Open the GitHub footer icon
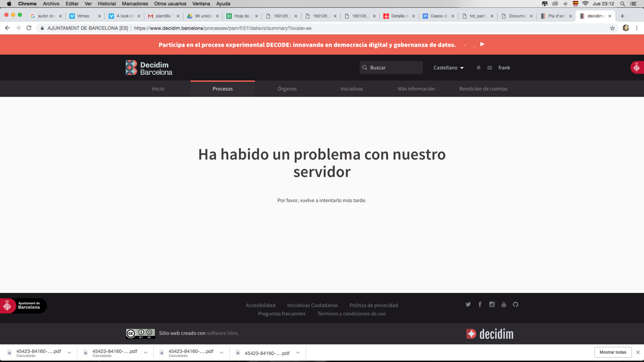The image size is (644, 362). point(515,304)
